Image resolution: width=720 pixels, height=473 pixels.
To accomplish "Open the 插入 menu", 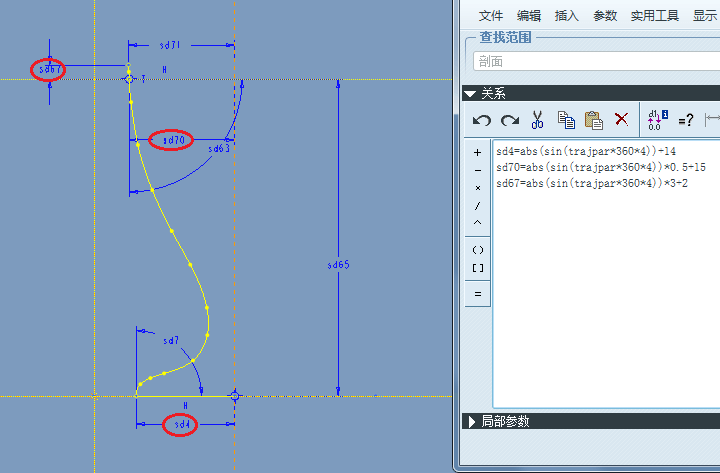I will (x=567, y=16).
